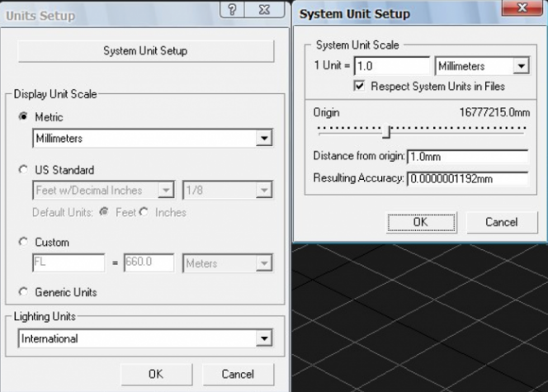The height and width of the screenshot is (392, 548).
Task: Select the US Standard radio button
Action: click(x=23, y=170)
